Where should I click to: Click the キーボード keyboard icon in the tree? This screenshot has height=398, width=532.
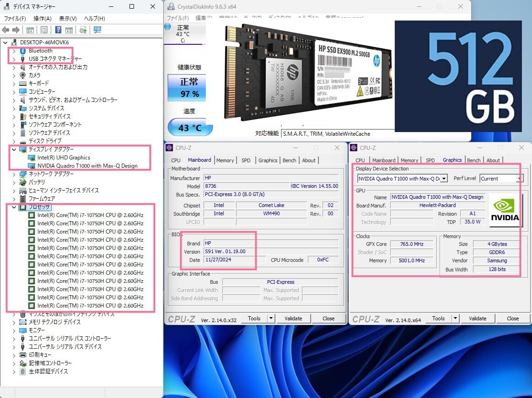23,84
